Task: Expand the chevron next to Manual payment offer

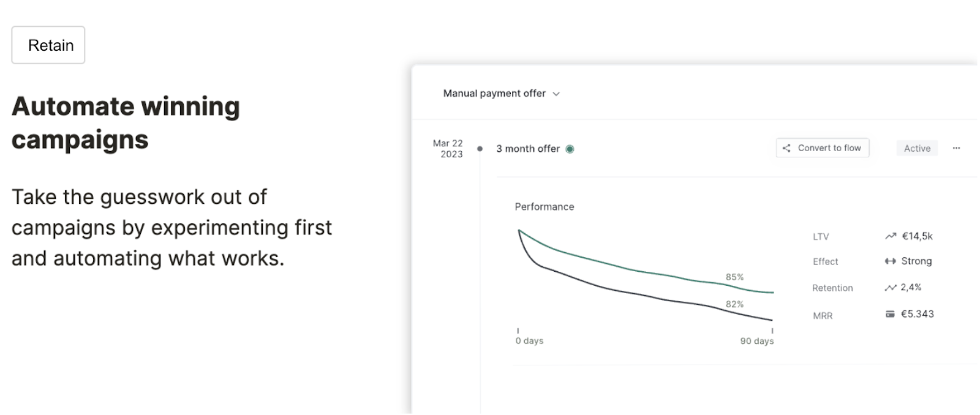Action: coord(556,94)
